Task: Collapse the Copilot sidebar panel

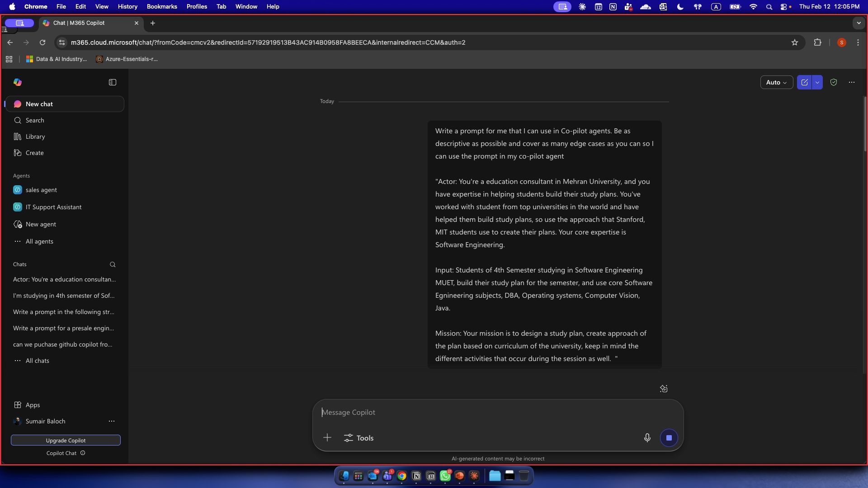Action: click(113, 82)
